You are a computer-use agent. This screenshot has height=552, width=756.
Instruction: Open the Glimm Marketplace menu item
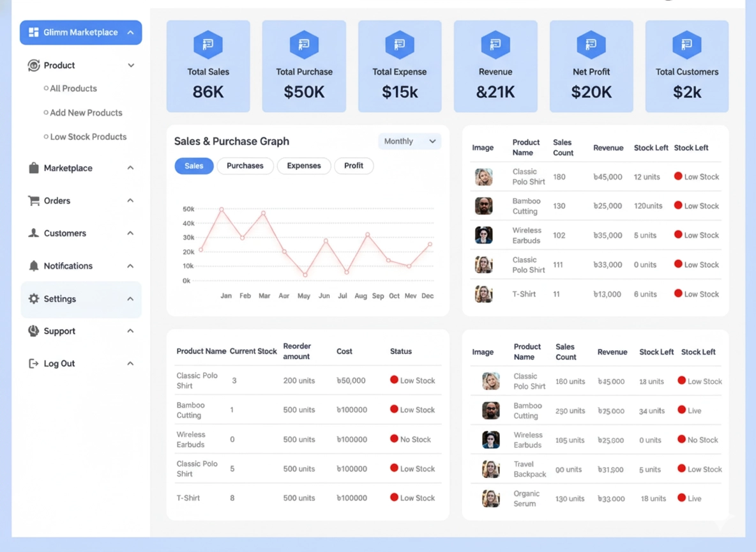[80, 33]
